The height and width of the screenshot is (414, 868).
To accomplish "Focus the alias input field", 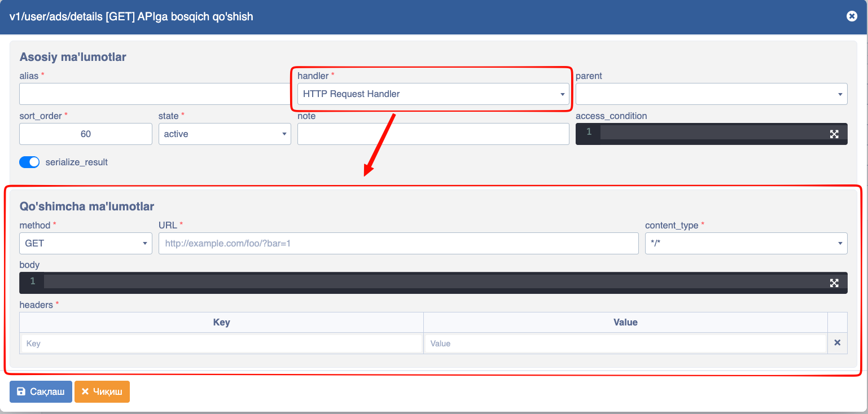I will tap(155, 94).
